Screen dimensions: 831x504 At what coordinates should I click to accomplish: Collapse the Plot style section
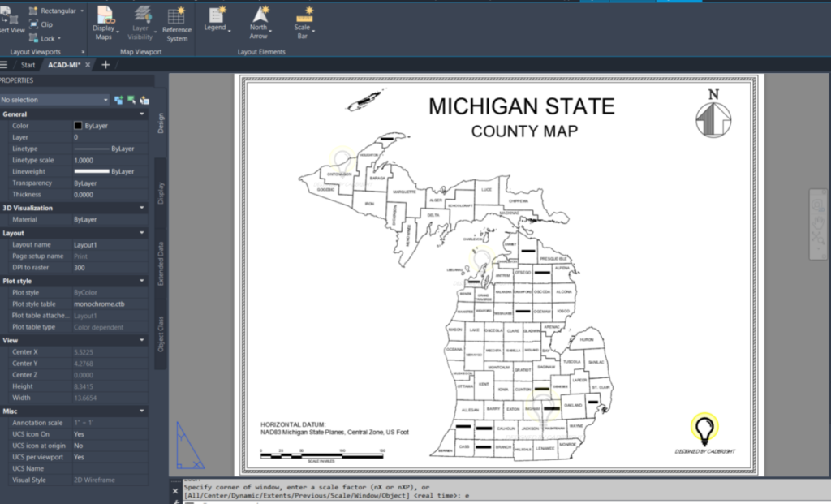point(141,281)
